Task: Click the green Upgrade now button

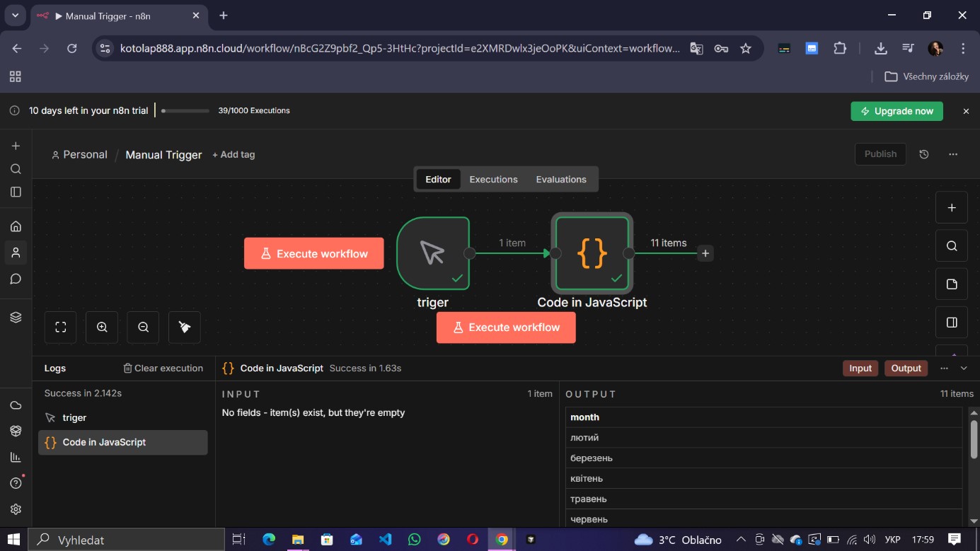Action: (x=897, y=111)
